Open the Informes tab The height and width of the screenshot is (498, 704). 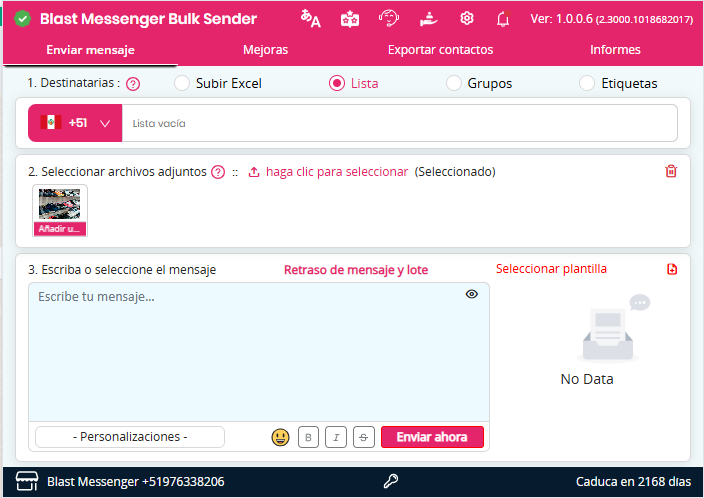(x=615, y=50)
